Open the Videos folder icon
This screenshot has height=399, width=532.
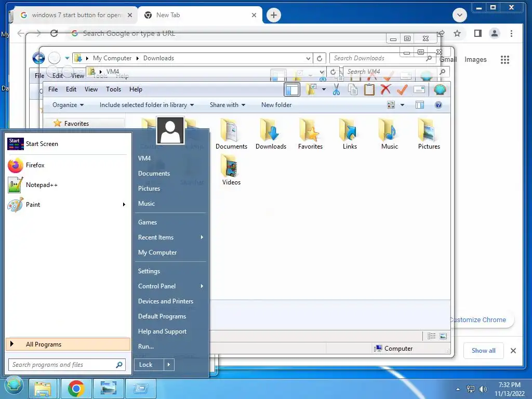pos(231,170)
